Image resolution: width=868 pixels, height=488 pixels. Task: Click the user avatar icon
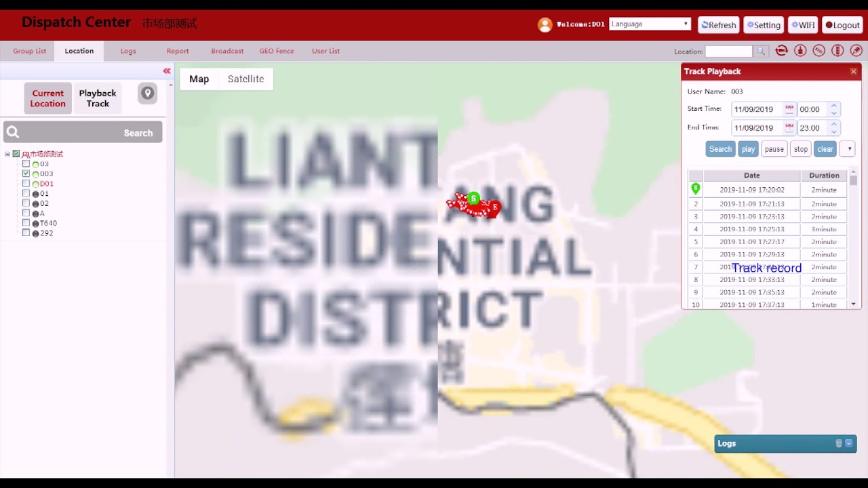tap(545, 25)
